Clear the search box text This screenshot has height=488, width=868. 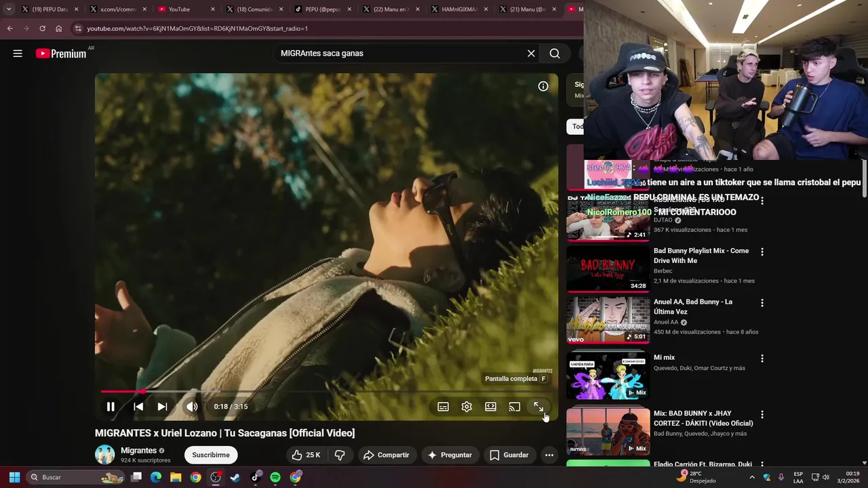click(x=531, y=54)
